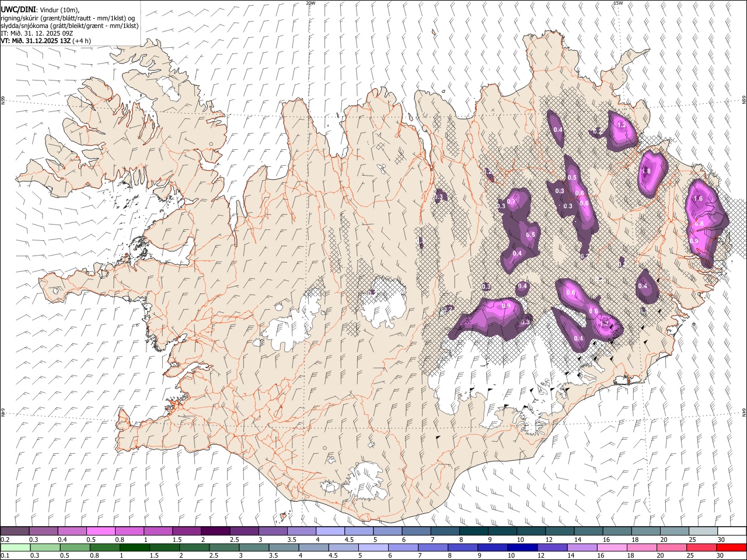The height and width of the screenshot is (560, 747).
Task: Choose the light pink swatch after rain legend 16
Action: click(612, 548)
